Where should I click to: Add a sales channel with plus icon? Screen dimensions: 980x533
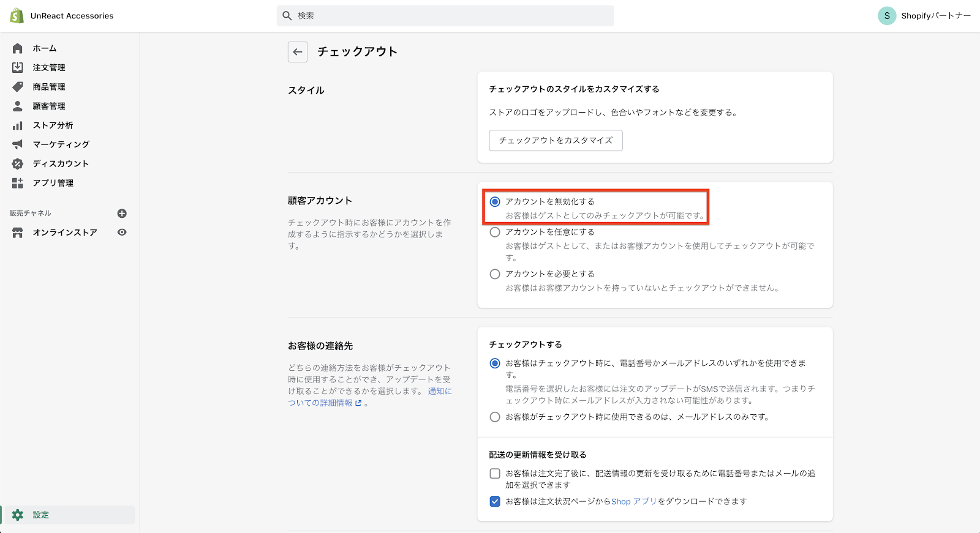click(122, 214)
